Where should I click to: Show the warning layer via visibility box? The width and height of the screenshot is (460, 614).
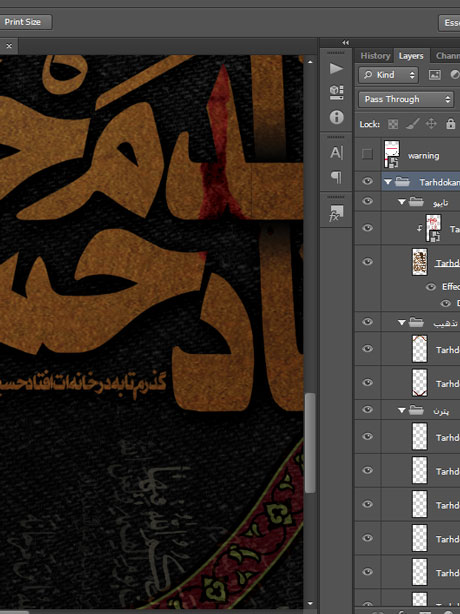(367, 154)
